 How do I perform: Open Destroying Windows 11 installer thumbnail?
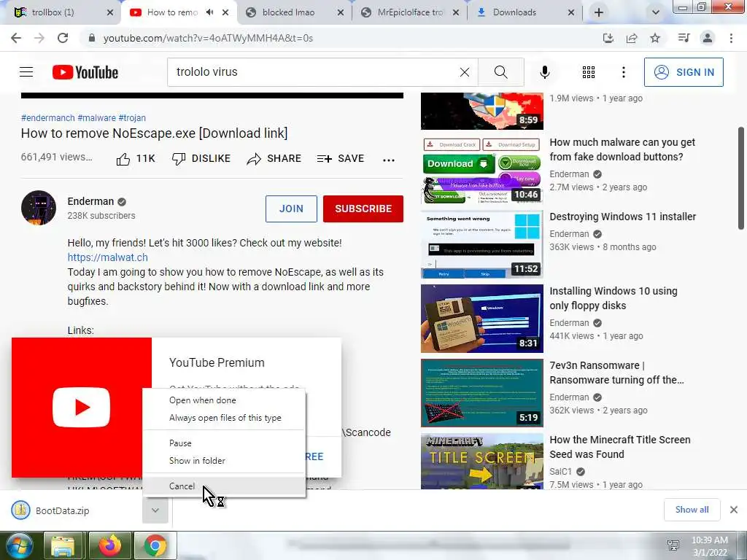(481, 244)
